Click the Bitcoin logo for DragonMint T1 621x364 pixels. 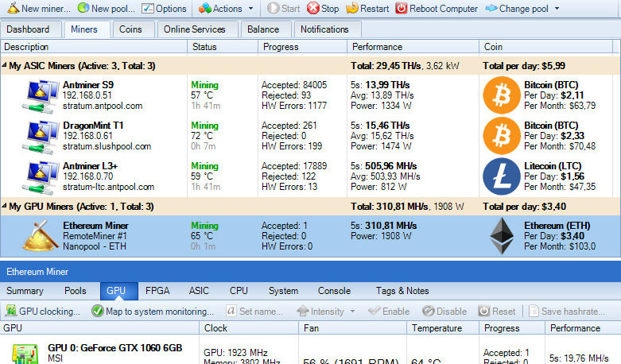tap(502, 136)
